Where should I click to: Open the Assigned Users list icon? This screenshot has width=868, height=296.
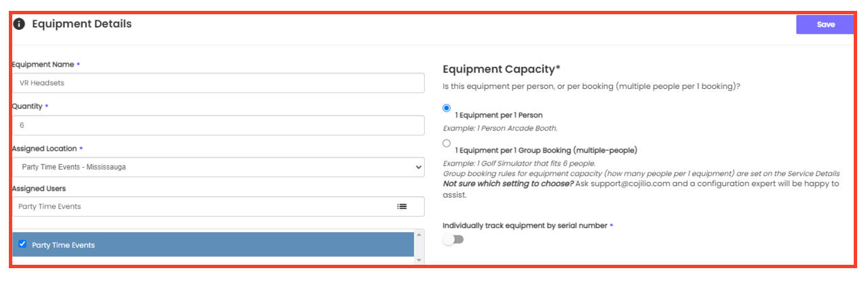(x=402, y=206)
